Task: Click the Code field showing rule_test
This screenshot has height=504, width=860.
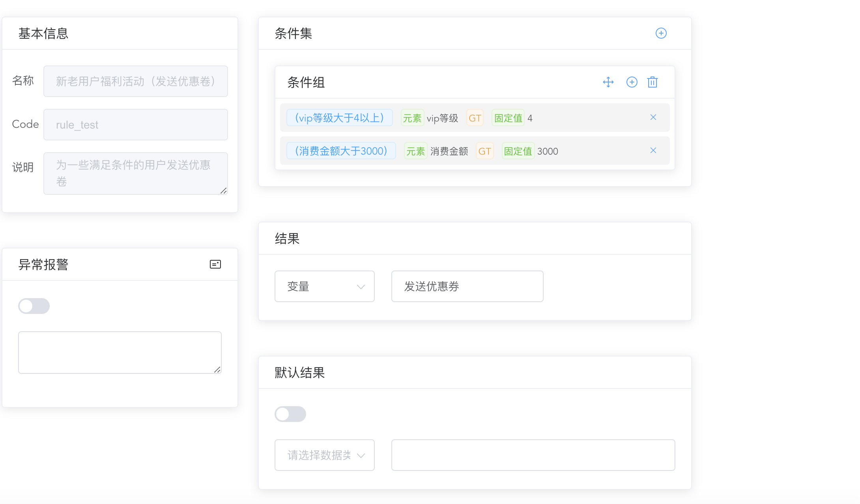Action: coord(135,125)
